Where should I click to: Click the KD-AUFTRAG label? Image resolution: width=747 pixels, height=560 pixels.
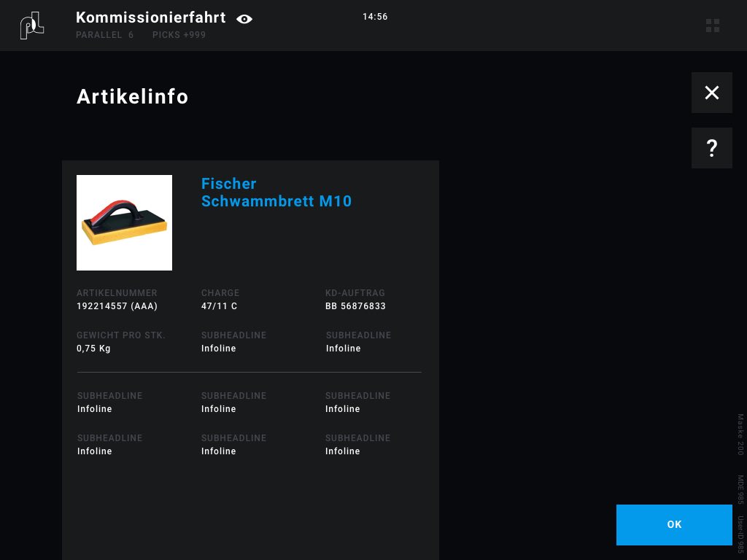(355, 293)
